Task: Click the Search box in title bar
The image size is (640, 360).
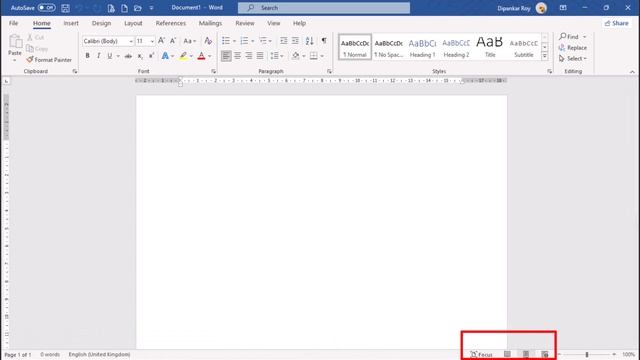Action: click(324, 8)
